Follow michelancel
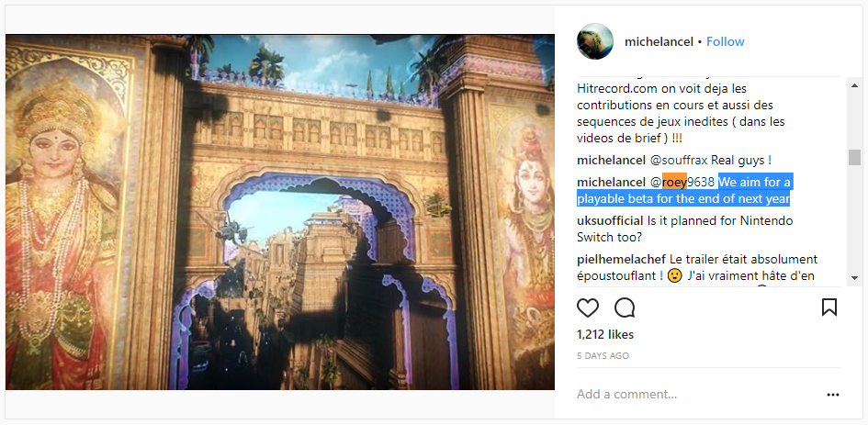The width and height of the screenshot is (868, 425). (x=726, y=41)
